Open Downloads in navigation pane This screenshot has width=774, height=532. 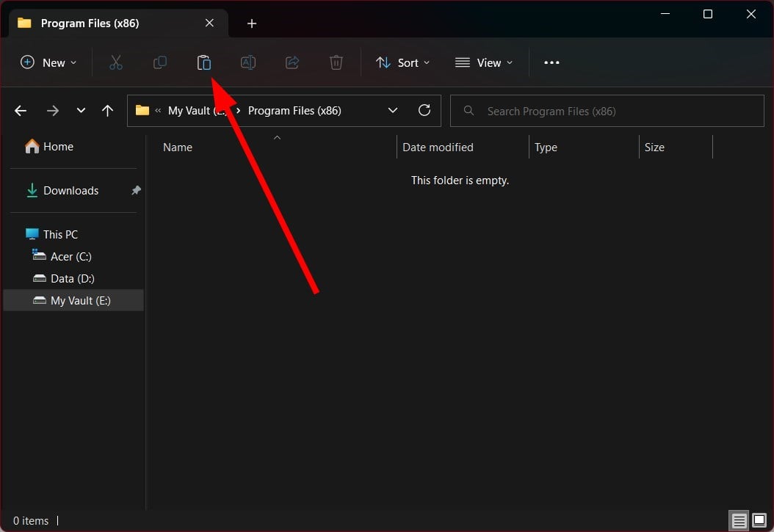click(x=70, y=190)
